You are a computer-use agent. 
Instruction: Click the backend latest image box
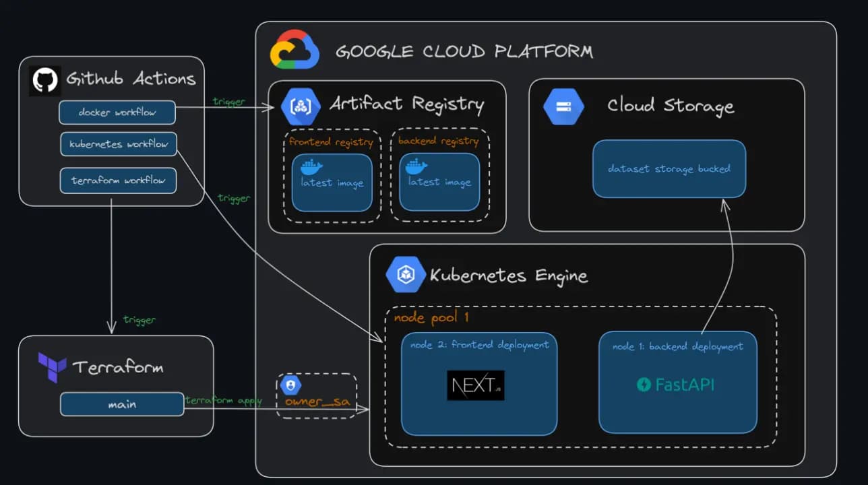pyautogui.click(x=439, y=181)
